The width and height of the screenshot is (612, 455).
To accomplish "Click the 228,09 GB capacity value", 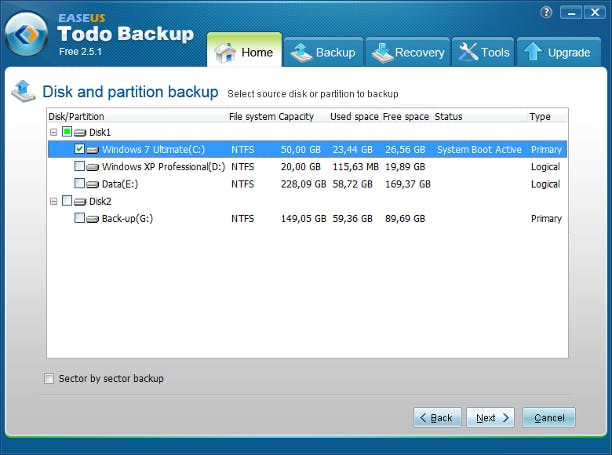I will 303,184.
